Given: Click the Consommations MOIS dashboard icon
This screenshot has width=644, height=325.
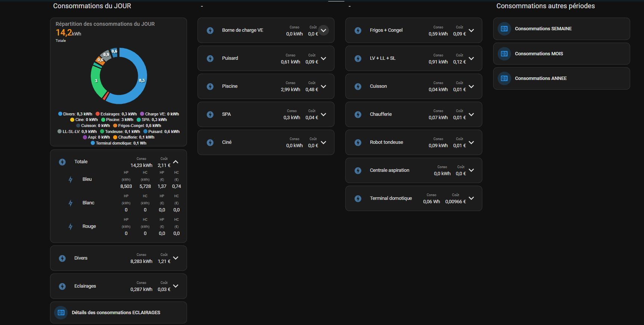Looking at the screenshot, I should coord(504,54).
